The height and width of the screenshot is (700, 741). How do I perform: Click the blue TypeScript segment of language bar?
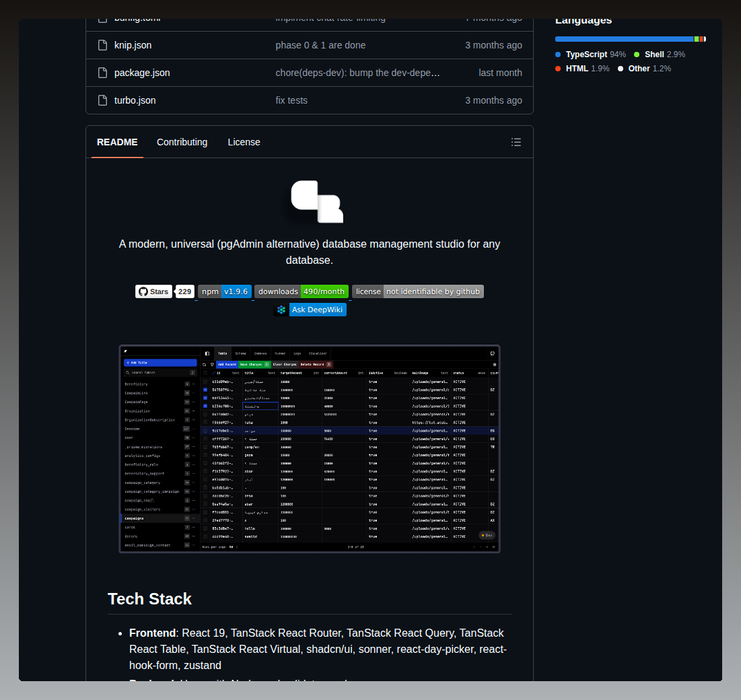click(625, 39)
